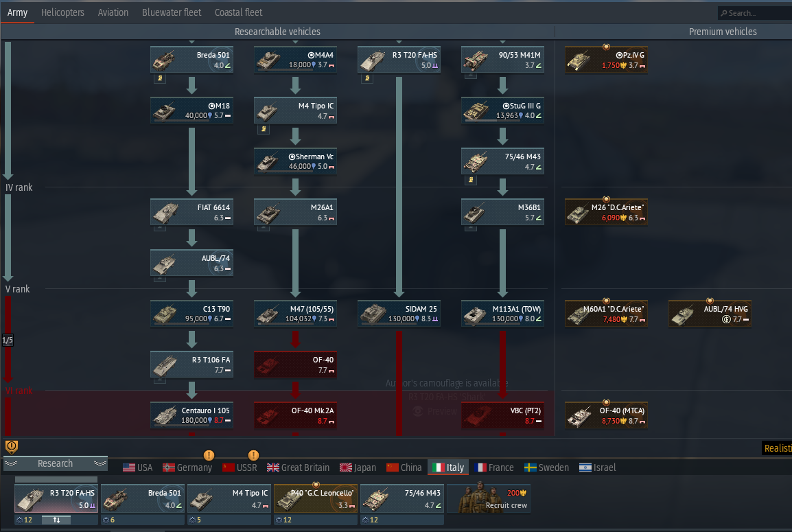Viewport: 792px width, 532px height.
Task: Open the Realistic game mode selector
Action: click(777, 448)
